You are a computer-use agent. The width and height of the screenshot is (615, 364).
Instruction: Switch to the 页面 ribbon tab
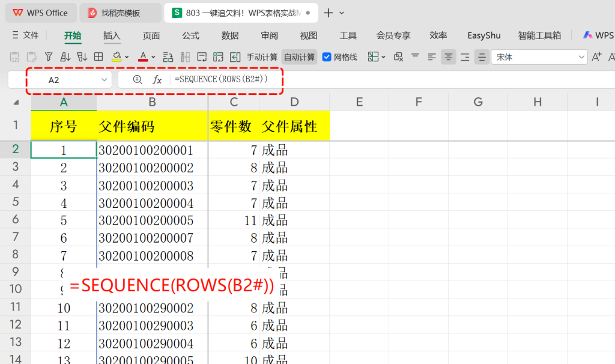point(151,35)
